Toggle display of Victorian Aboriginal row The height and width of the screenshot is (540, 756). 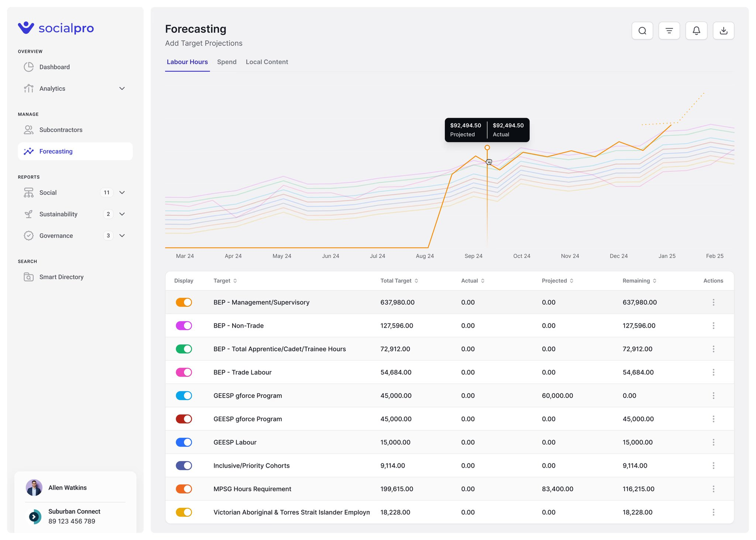[x=184, y=512]
